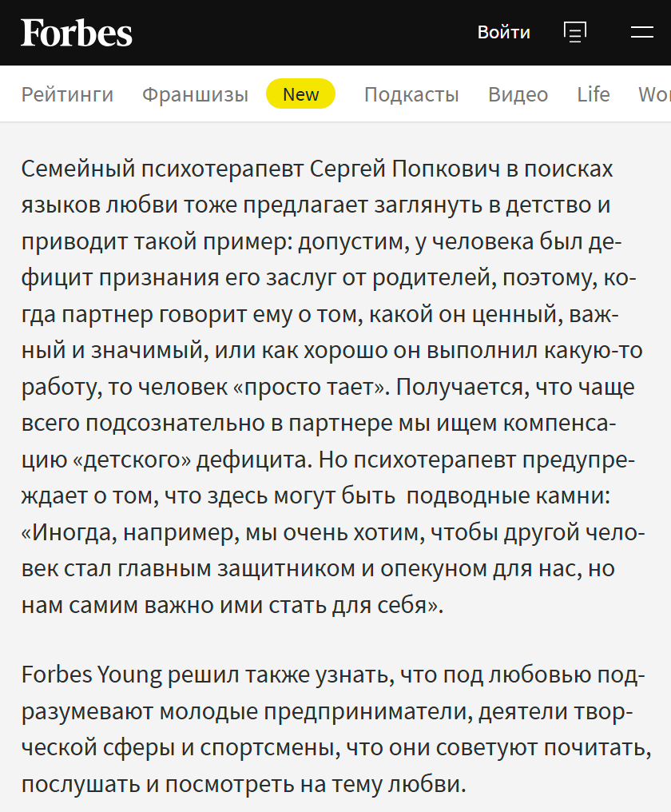Open the Подкасты section
This screenshot has width=671, height=812.
tap(411, 94)
